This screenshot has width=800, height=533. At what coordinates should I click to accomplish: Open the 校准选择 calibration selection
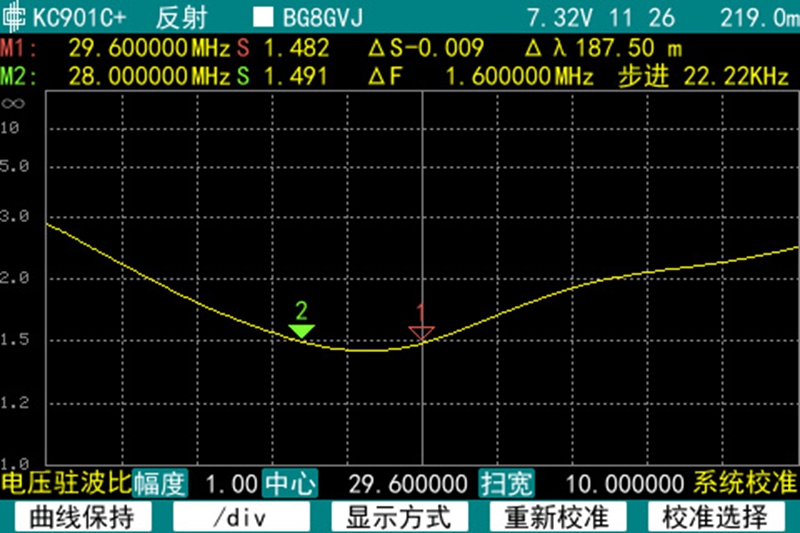click(x=717, y=517)
